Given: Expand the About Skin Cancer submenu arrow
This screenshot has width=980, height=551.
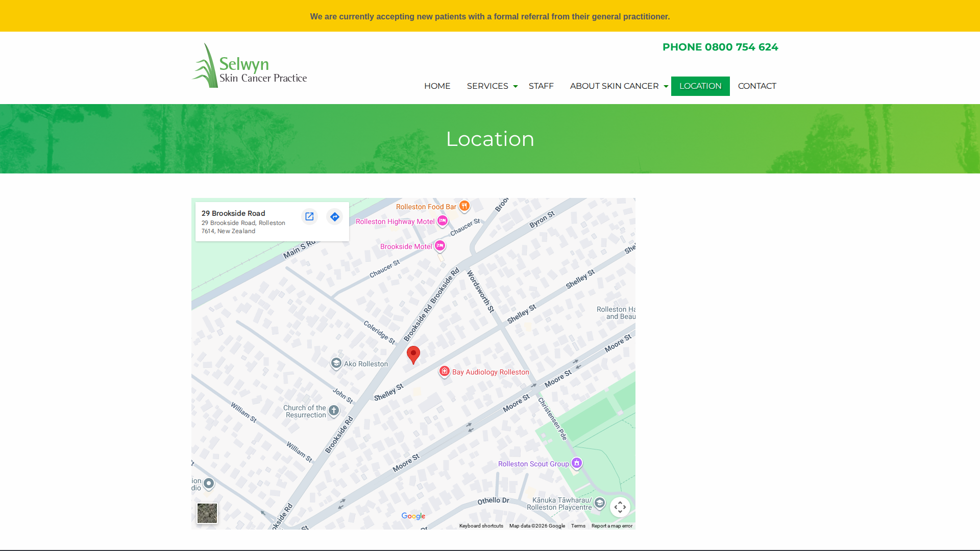Looking at the screenshot, I should click(x=666, y=87).
